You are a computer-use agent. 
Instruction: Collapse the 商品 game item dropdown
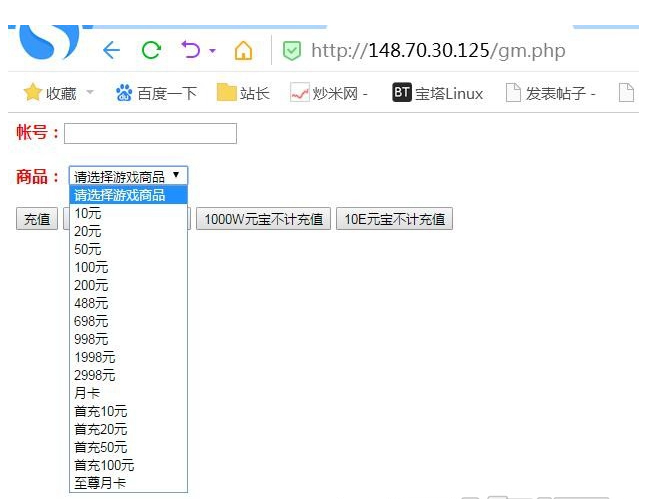(127, 176)
